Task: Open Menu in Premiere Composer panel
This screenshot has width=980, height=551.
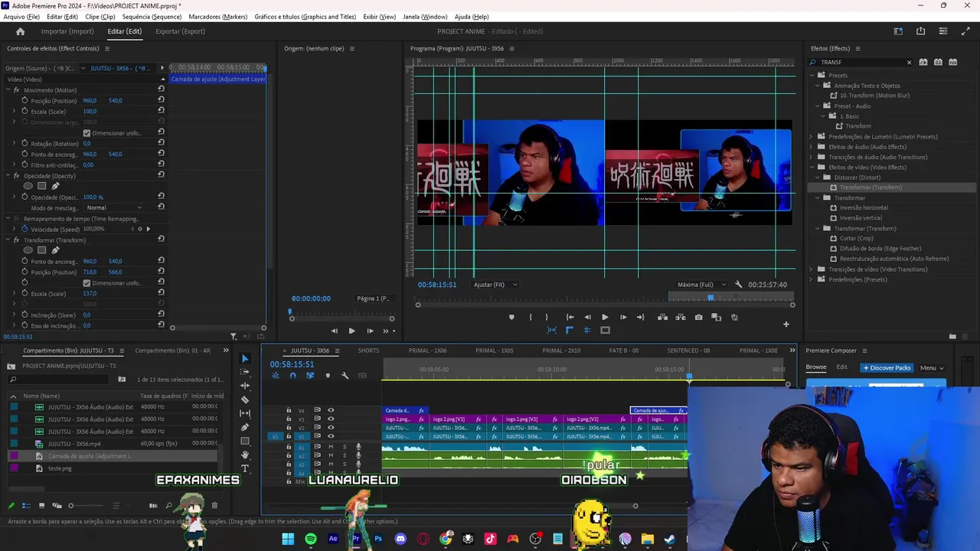Action: pyautogui.click(x=932, y=368)
